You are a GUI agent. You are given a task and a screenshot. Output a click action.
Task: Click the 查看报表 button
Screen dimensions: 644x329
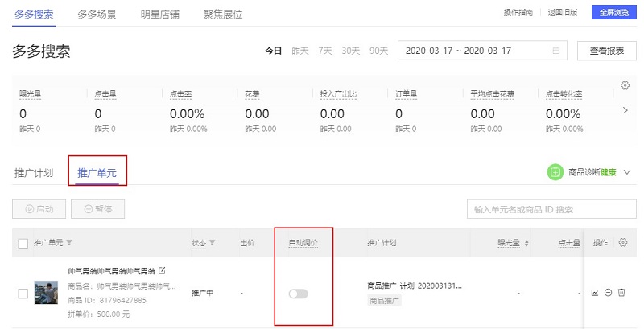pyautogui.click(x=607, y=51)
